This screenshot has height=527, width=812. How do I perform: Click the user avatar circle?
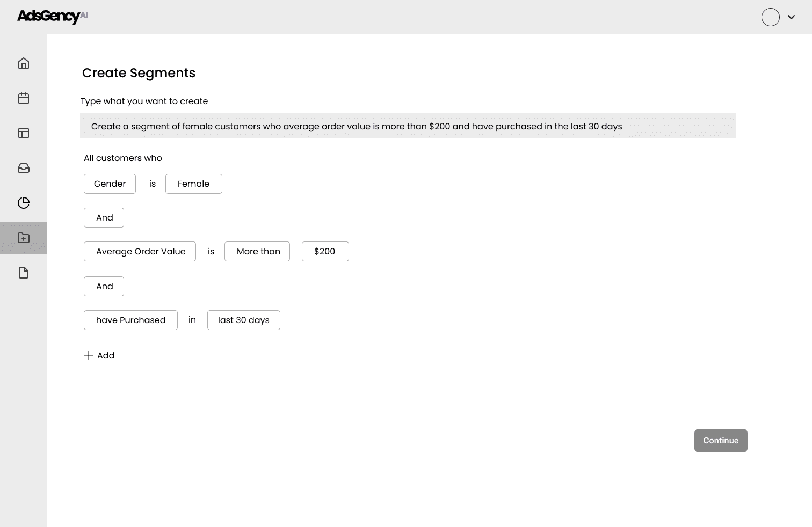coord(771,17)
